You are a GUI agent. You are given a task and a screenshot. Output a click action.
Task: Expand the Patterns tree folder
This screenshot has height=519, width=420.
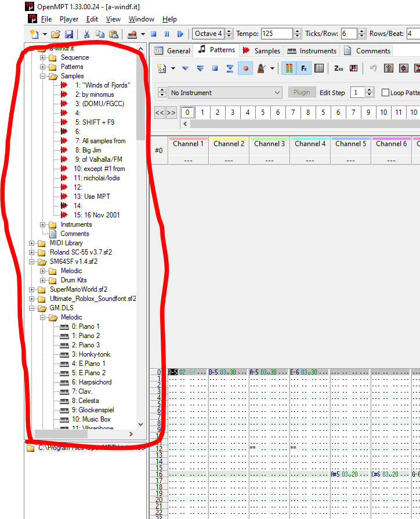click(42, 67)
